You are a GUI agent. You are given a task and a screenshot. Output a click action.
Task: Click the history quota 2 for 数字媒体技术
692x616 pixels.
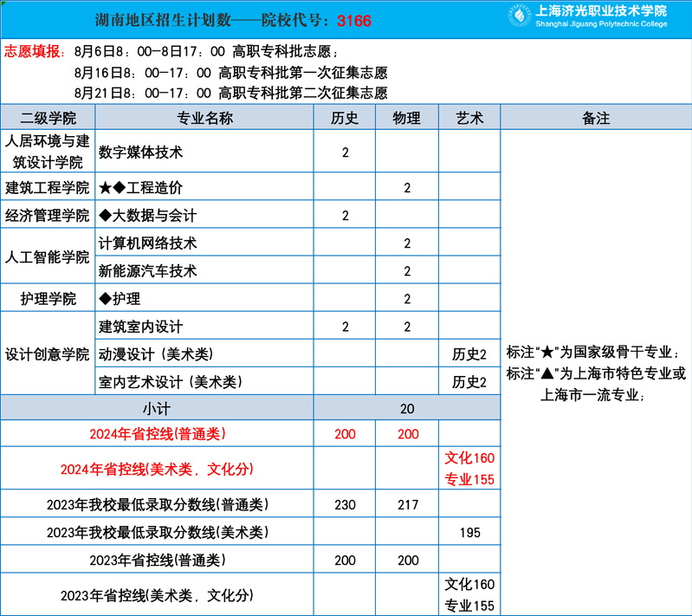(345, 152)
